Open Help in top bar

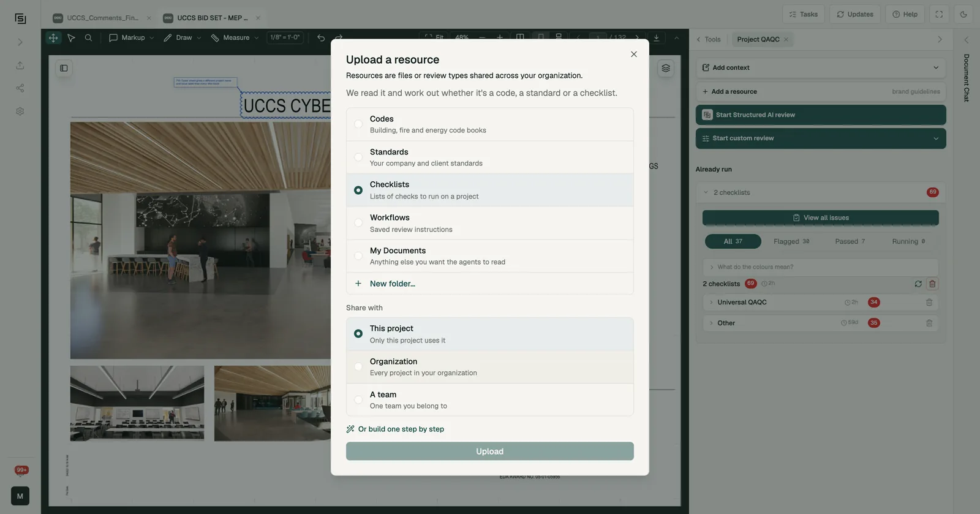(905, 14)
